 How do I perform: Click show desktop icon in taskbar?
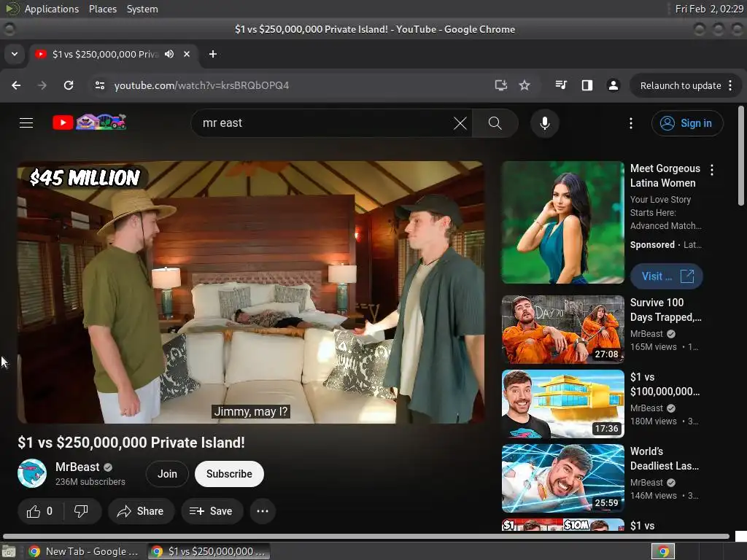click(x=9, y=551)
